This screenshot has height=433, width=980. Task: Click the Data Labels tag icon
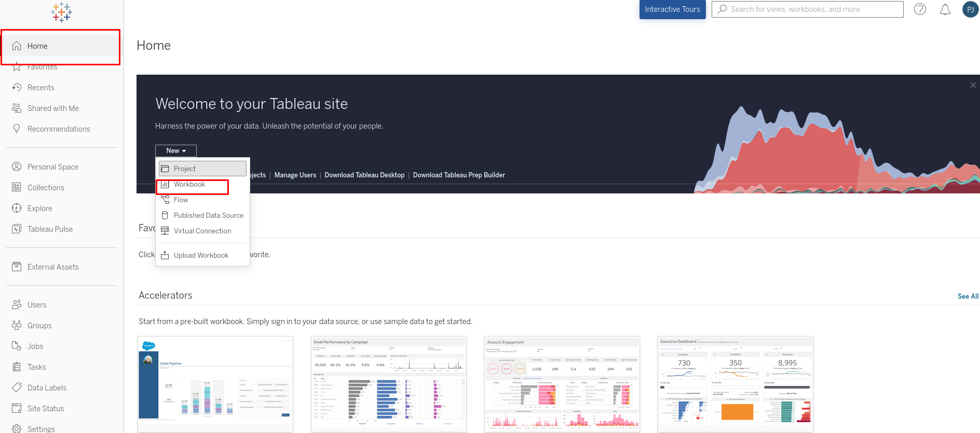(x=17, y=387)
